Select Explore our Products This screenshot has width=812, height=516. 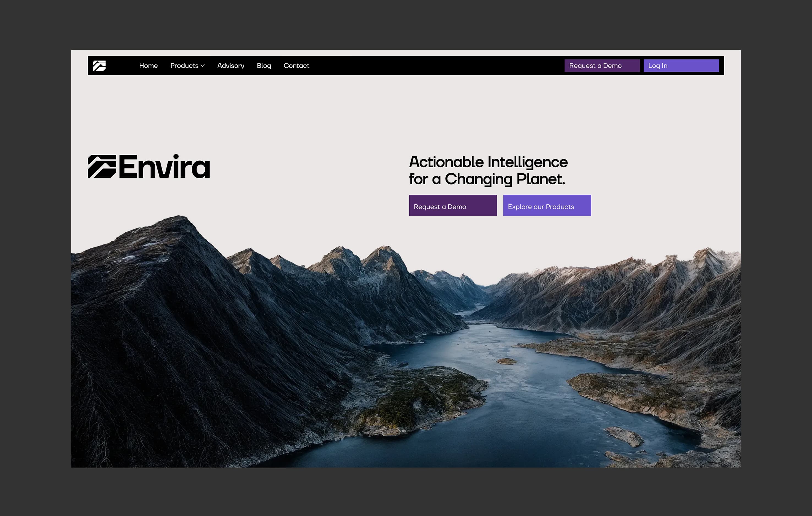pyautogui.click(x=547, y=205)
